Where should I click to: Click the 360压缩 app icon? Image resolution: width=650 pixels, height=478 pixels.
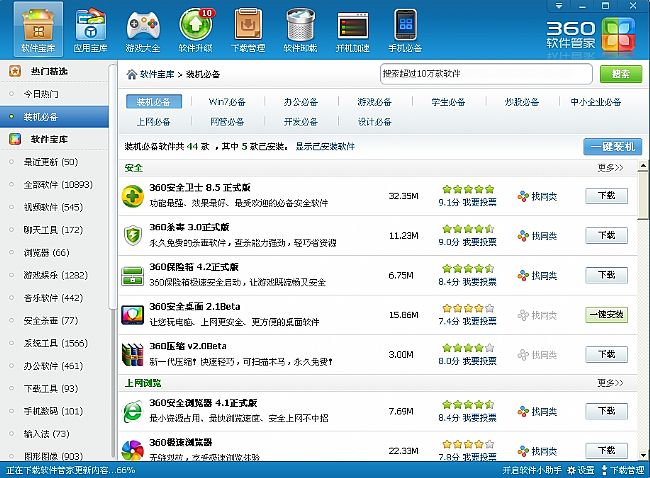point(132,355)
